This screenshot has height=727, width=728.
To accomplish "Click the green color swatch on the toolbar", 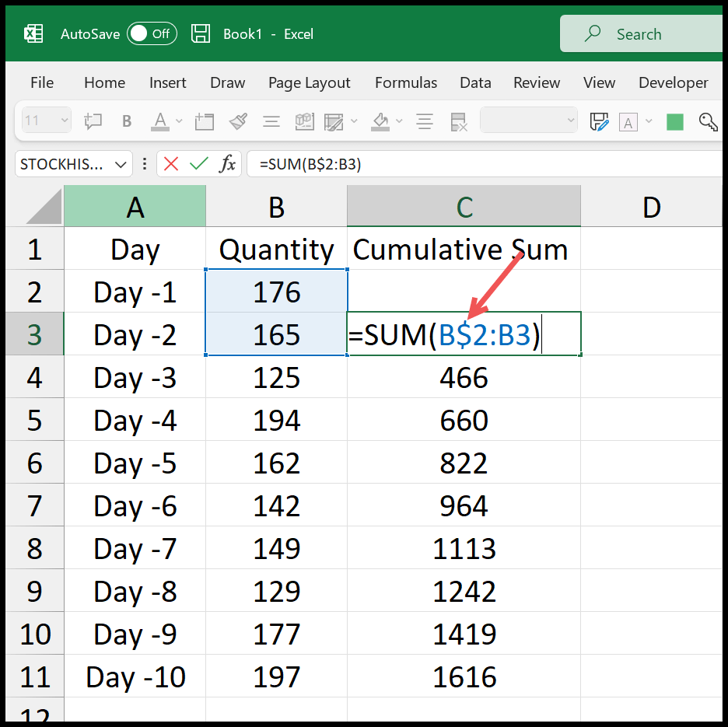I will coord(674,121).
